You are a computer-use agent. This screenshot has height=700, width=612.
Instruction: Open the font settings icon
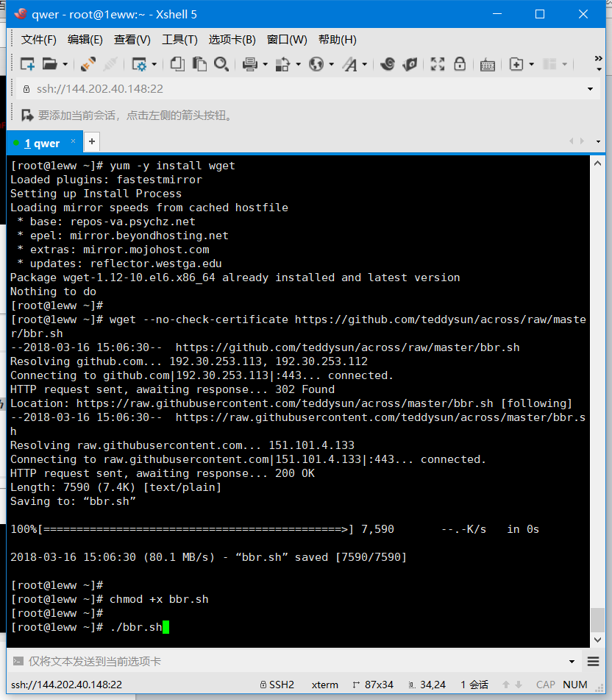point(349,64)
